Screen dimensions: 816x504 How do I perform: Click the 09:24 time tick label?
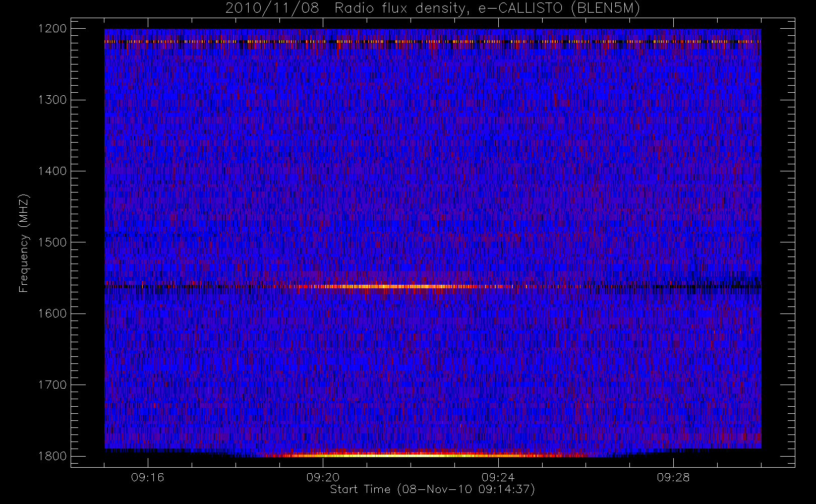498,477
